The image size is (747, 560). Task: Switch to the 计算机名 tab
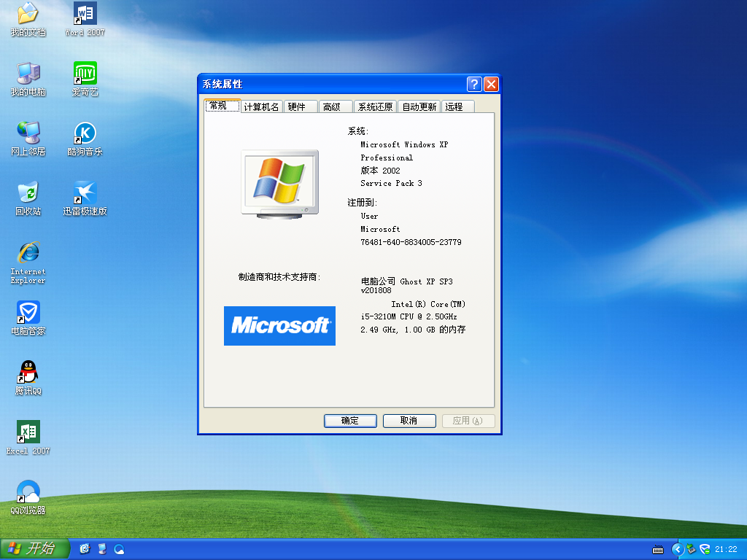262,106
